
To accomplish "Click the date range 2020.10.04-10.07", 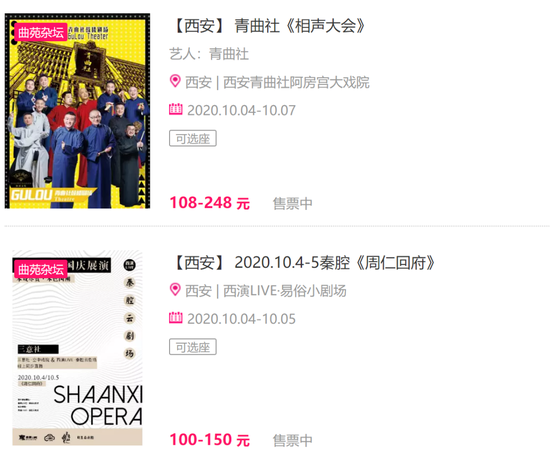I will [241, 110].
